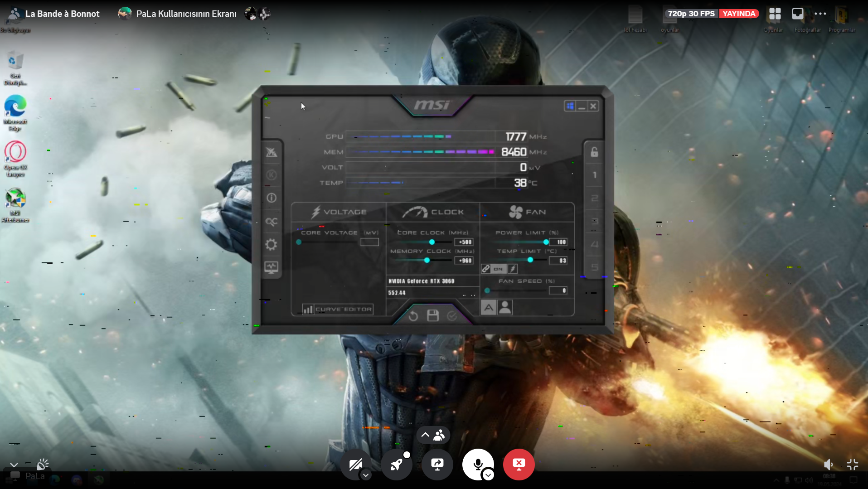Select the CLOCK section header

(x=433, y=212)
